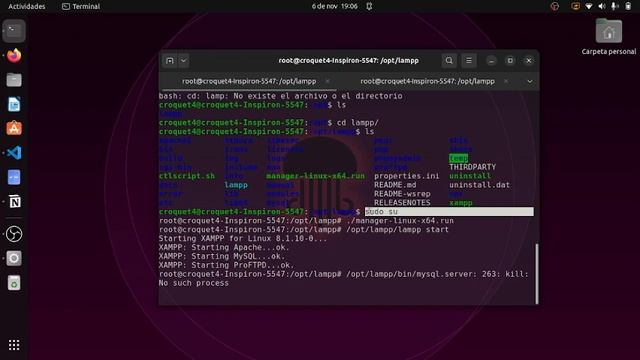
Task: Click the green 'xampp' entry in listing
Action: pyautogui.click(x=461, y=202)
